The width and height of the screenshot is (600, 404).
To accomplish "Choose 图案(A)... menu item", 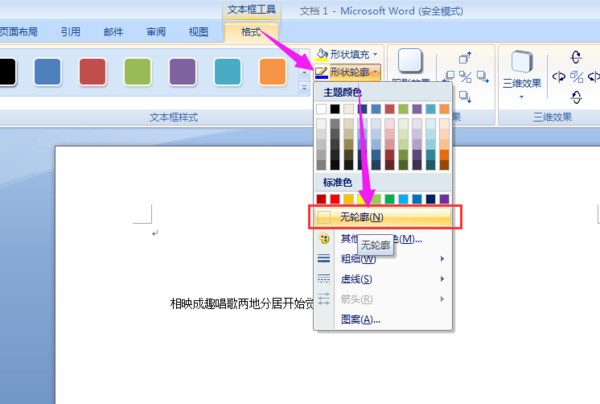I will 383,319.
